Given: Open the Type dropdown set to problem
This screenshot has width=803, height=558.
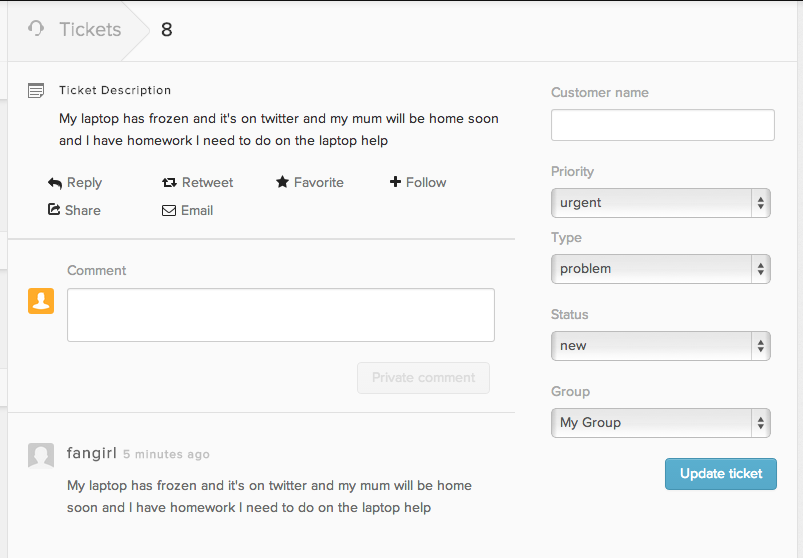Looking at the screenshot, I should 661,269.
